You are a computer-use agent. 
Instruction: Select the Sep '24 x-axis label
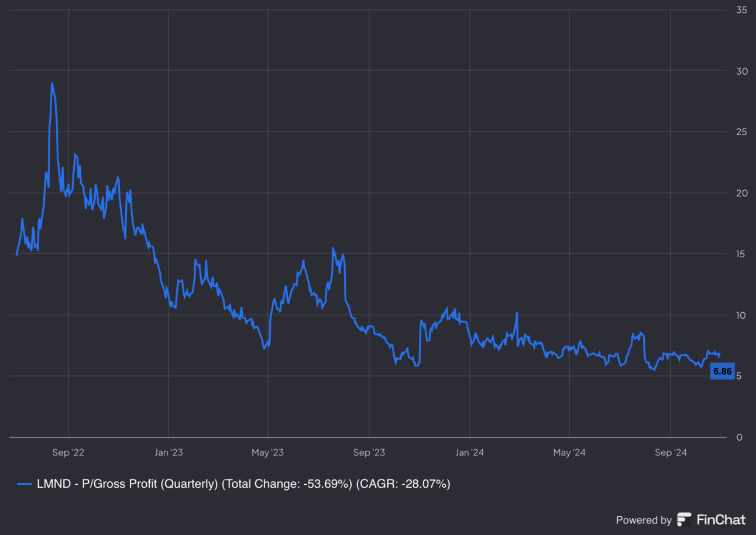(671, 453)
